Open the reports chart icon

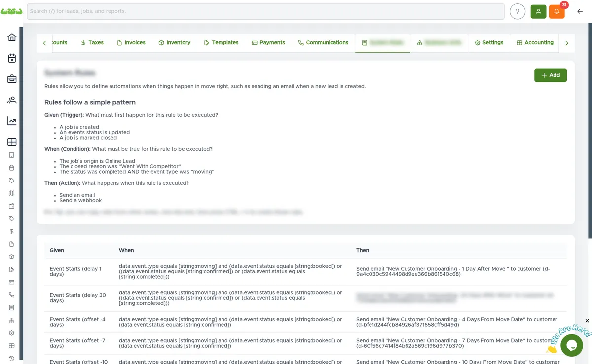(11, 120)
